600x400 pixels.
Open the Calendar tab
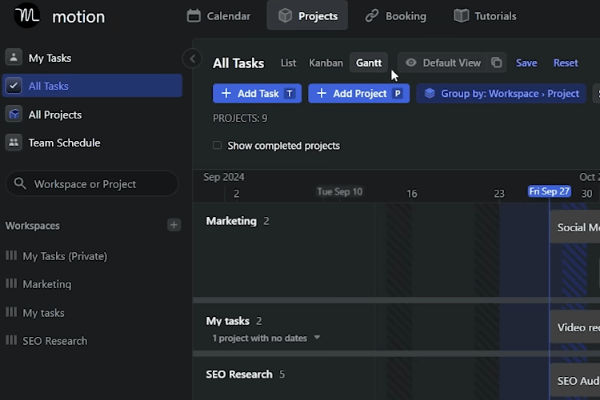point(219,16)
